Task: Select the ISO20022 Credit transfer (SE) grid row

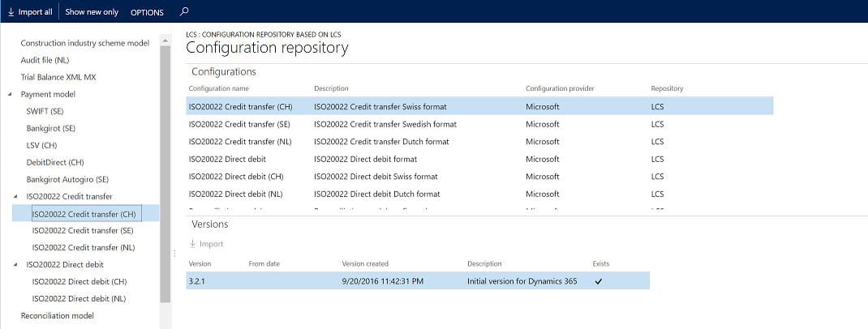Action: coord(239,124)
